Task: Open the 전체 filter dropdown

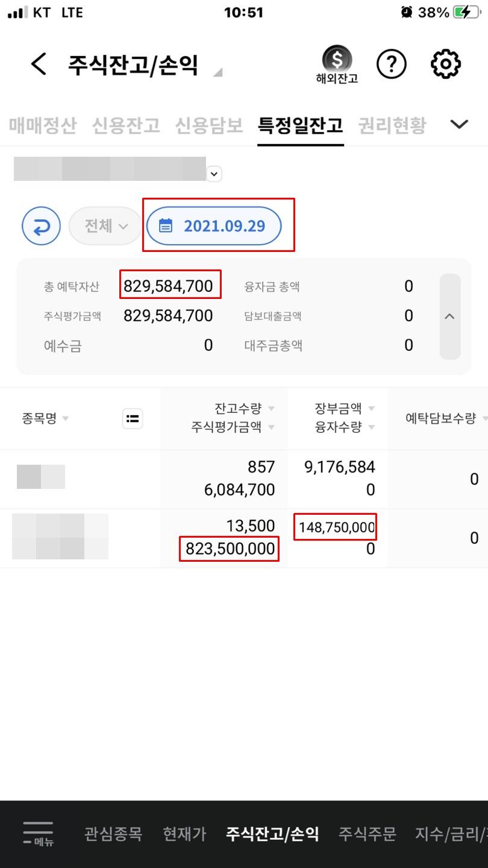Action: [x=105, y=225]
